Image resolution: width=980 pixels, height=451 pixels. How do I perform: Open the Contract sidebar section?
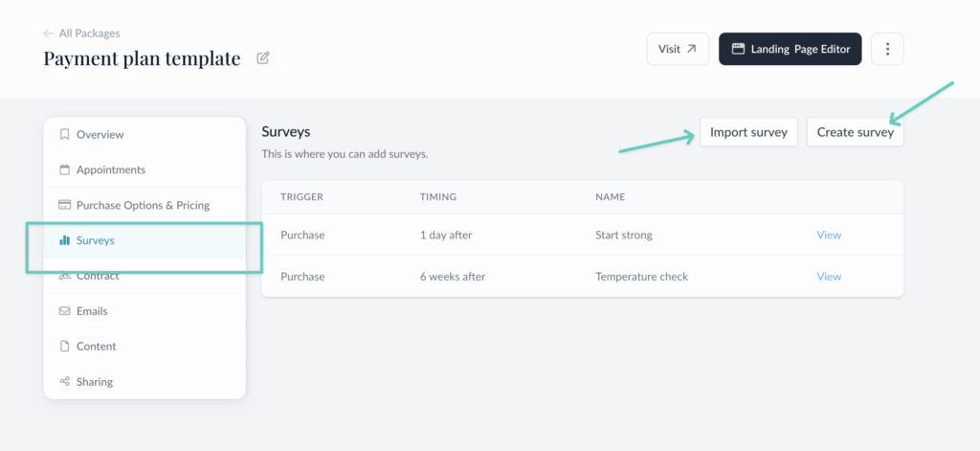(x=98, y=277)
